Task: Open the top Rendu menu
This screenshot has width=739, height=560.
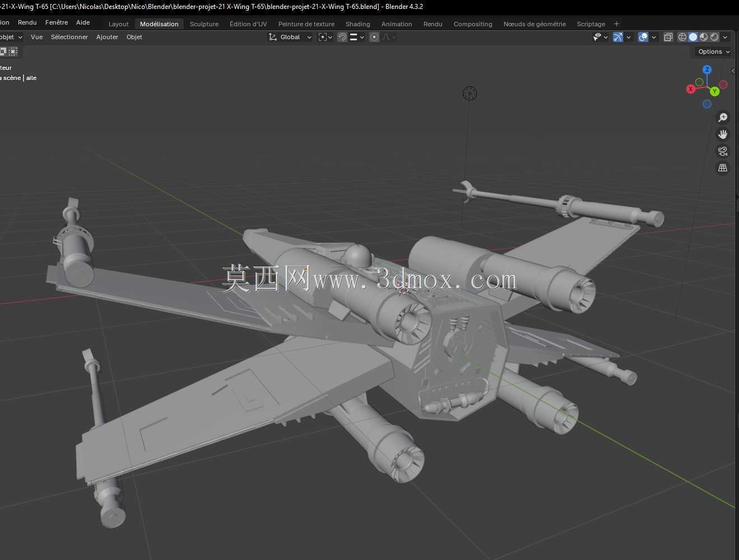Action: [x=27, y=22]
